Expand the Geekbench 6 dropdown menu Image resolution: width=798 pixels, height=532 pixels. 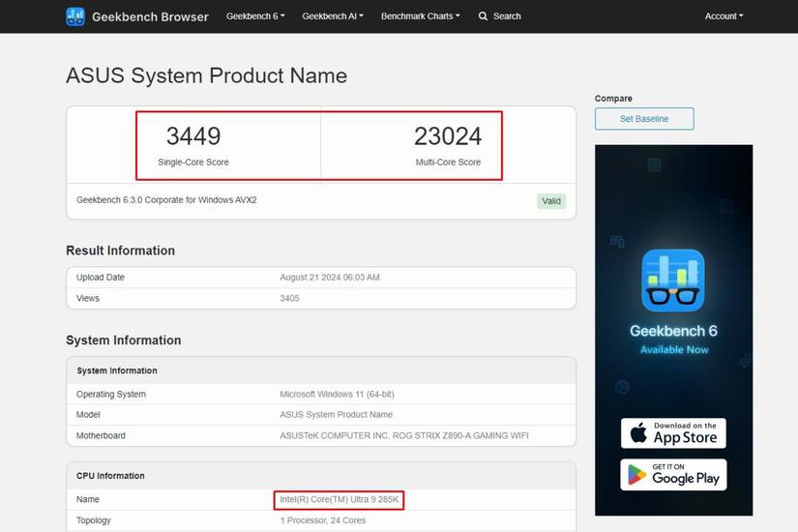[x=255, y=16]
